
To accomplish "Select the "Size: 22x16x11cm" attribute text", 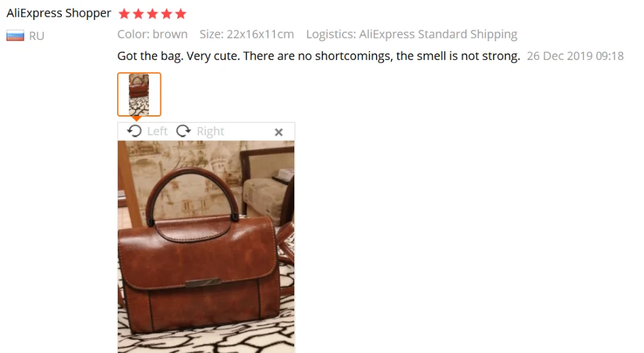I will 247,34.
